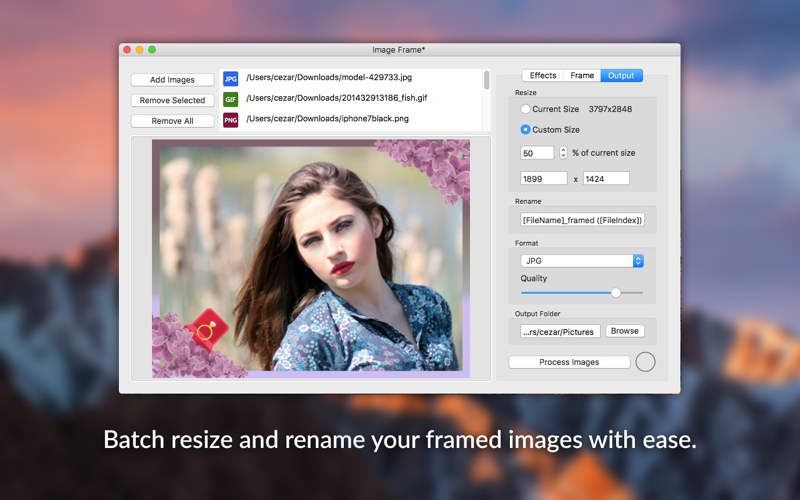This screenshot has width=800, height=500.
Task: Click the round progress indicator circle
Action: pos(645,362)
